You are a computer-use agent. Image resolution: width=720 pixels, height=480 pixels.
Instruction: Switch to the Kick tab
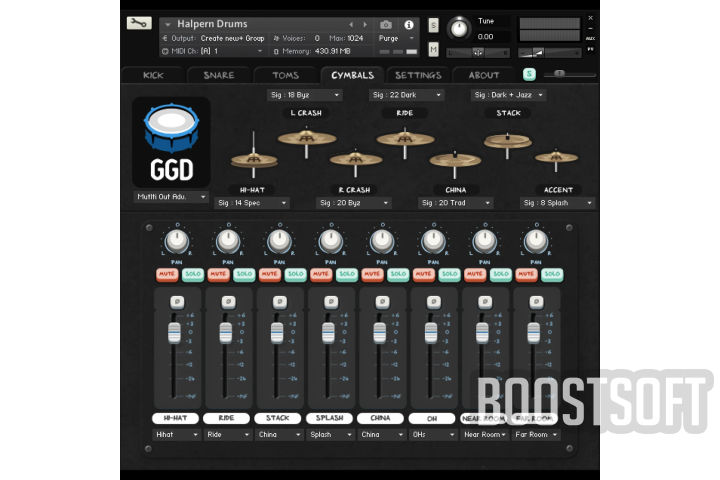click(x=153, y=75)
